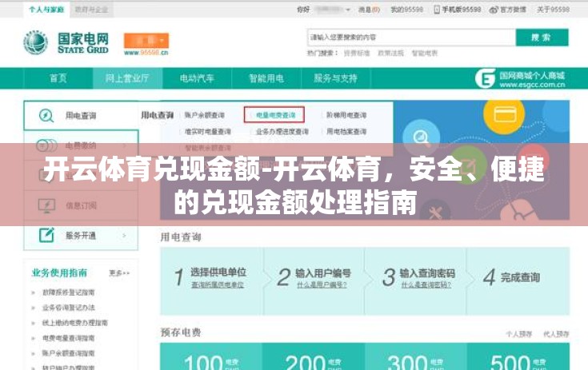Screen dimensions: 588x370
Task: Click the highlighted 电量电费查询 link
Action: [276, 115]
